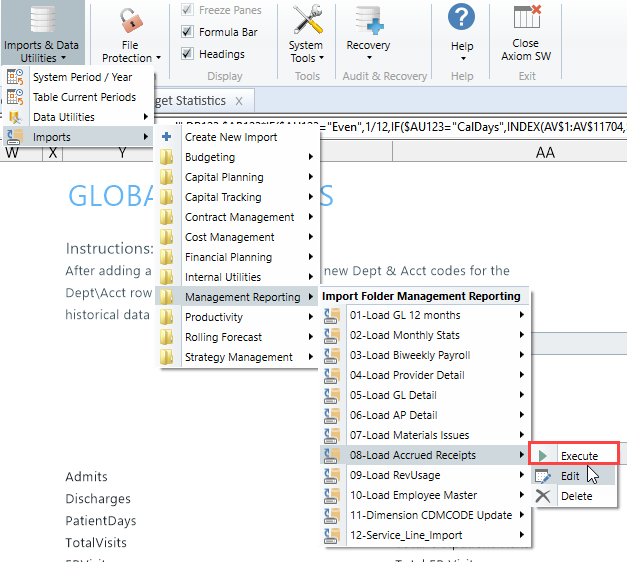Screen dimensions: 627x562
Task: Click the Close Axiom SW icon
Action: 526,18
